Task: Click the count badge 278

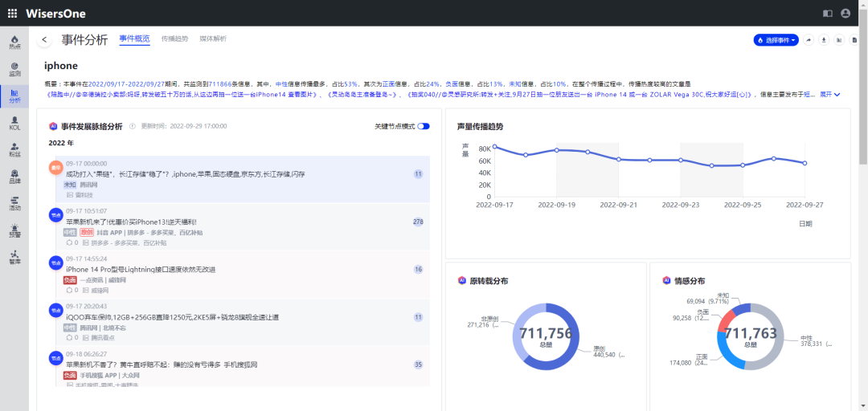Action: pos(418,222)
